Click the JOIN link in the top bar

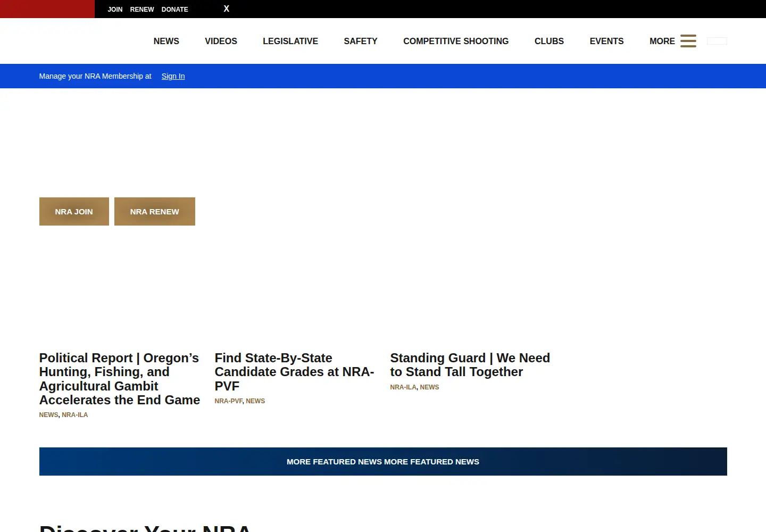click(x=115, y=10)
